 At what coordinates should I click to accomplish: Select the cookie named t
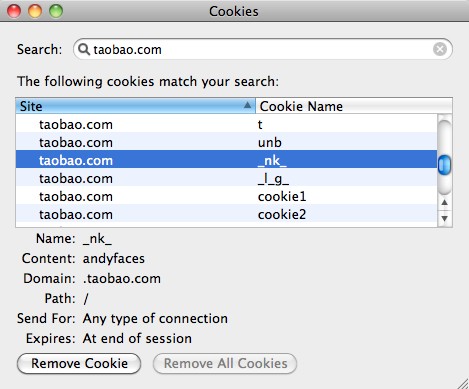226,124
